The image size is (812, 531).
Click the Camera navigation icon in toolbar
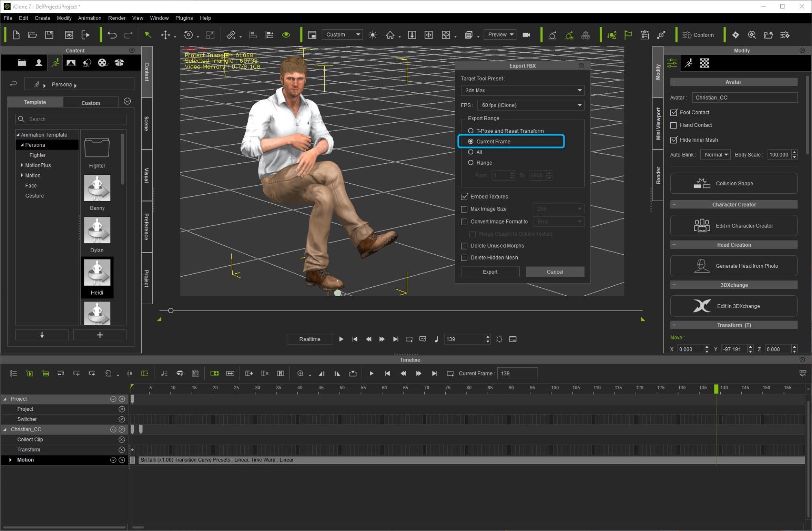click(526, 35)
